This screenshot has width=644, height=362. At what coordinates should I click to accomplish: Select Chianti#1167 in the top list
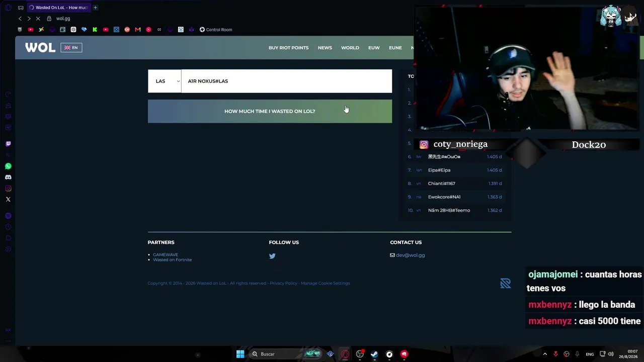click(442, 184)
